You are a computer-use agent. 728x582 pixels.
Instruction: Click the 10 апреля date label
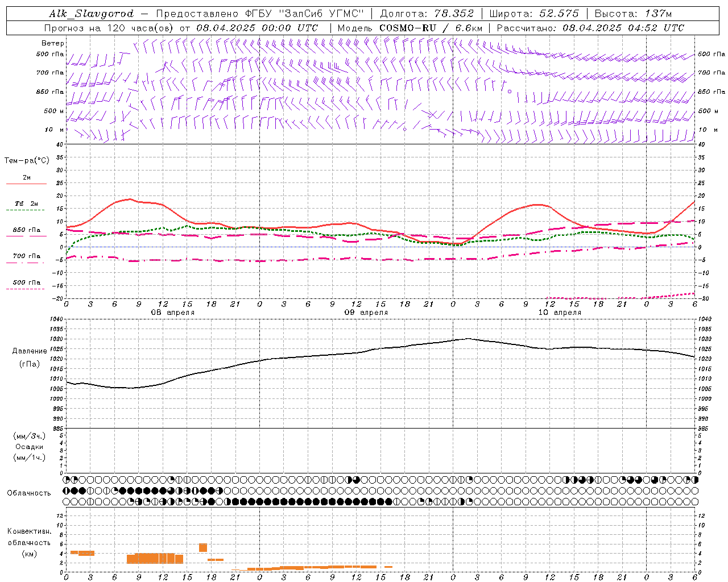point(560,313)
